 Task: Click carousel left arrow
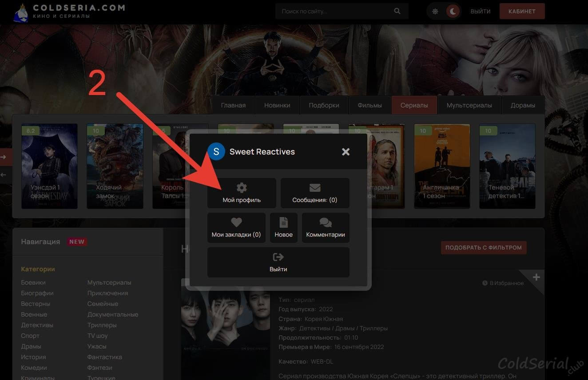coord(4,175)
